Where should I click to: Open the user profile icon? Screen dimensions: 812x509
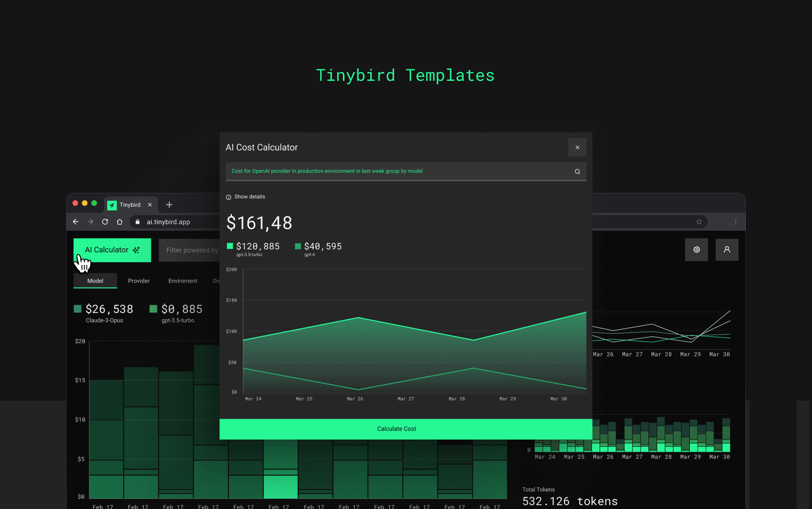[727, 250]
